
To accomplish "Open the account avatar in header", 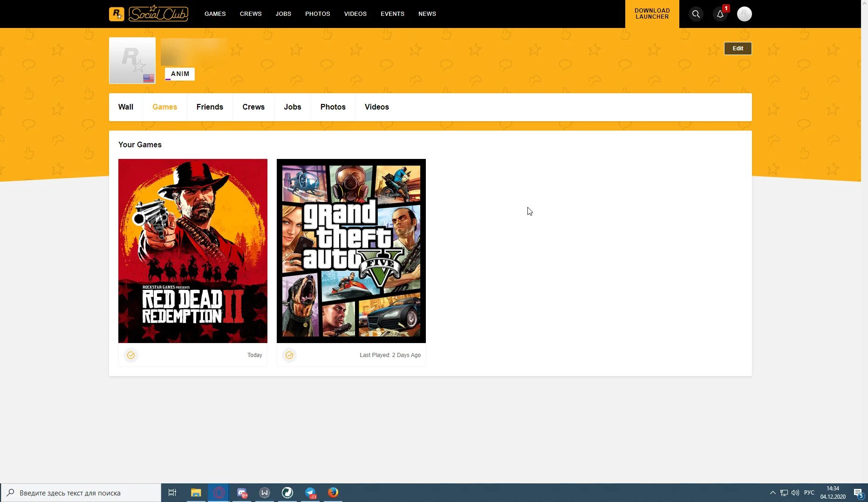I will [745, 14].
